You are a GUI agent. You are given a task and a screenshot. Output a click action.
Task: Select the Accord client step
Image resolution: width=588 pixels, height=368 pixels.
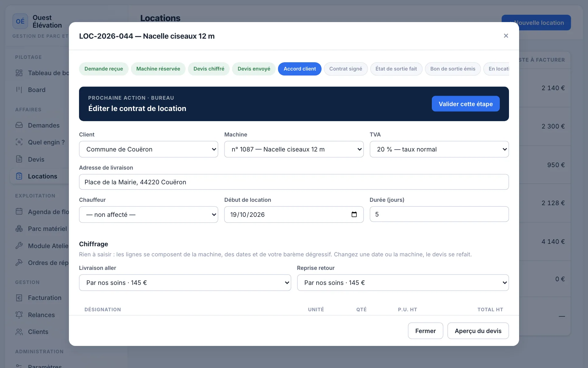(300, 69)
